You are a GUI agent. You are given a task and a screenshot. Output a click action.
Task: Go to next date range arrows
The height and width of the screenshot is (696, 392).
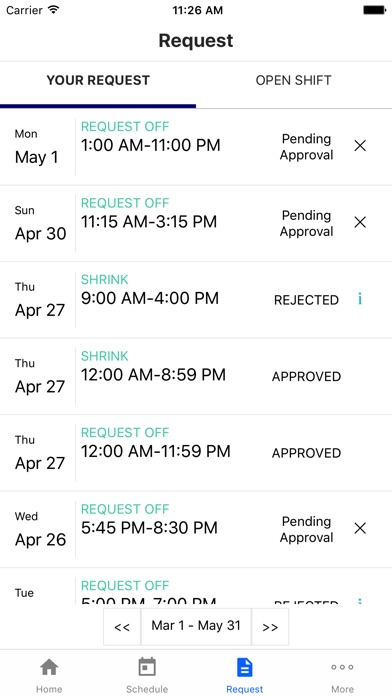(x=270, y=627)
